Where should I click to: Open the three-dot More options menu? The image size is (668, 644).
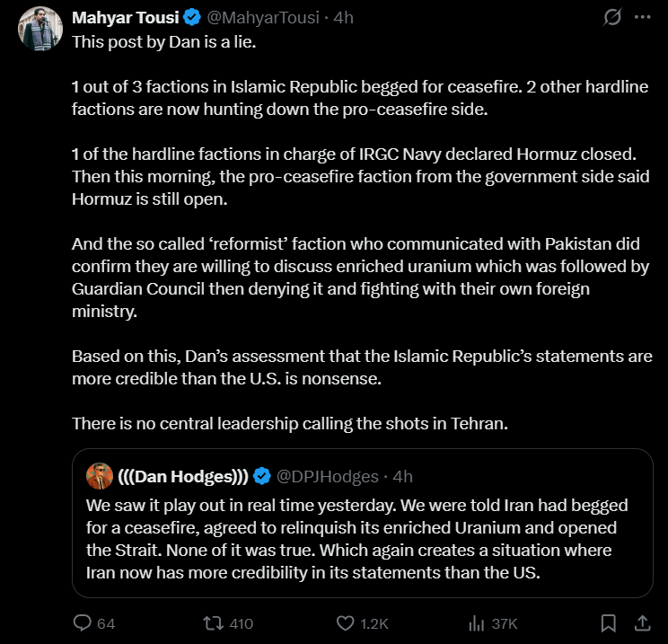point(641,17)
